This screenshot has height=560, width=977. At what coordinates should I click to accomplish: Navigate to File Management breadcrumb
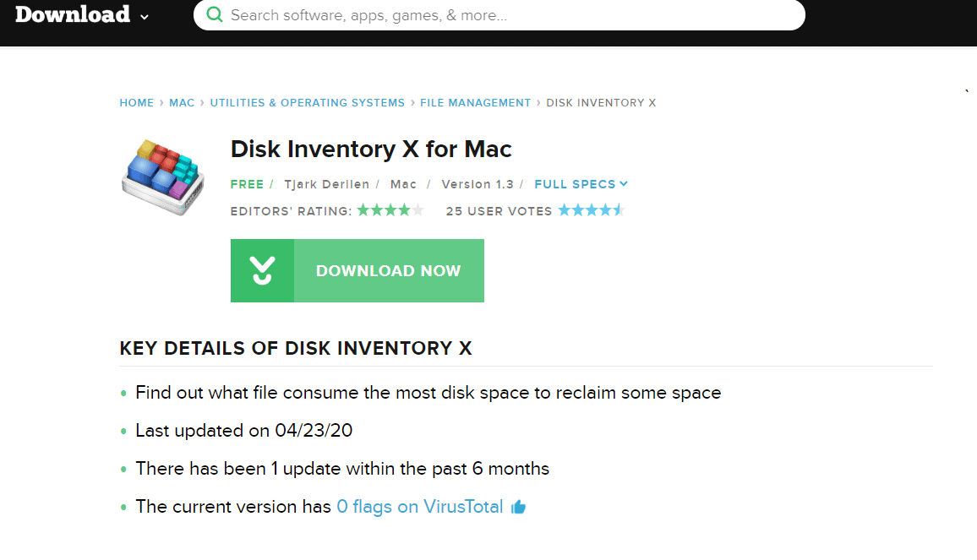[x=476, y=103]
